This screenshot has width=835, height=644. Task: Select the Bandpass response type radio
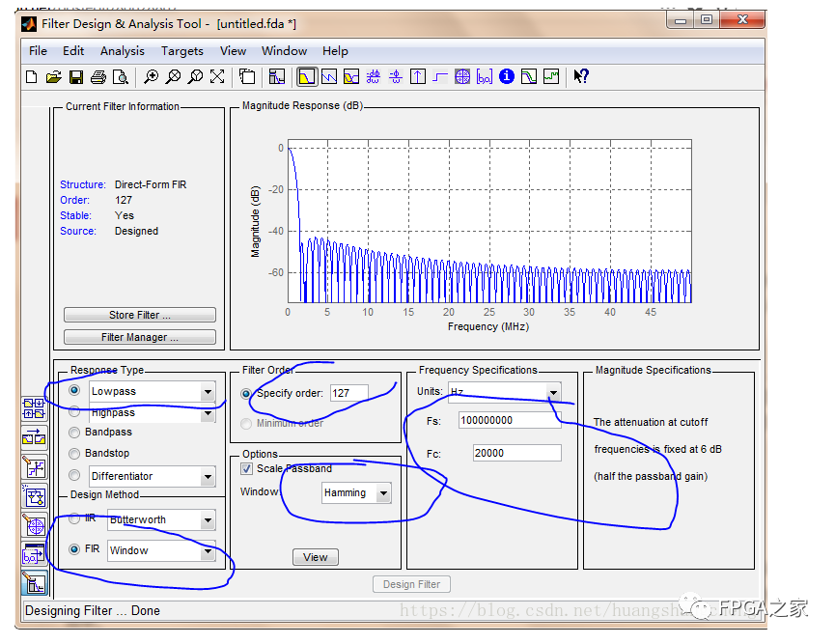pos(75,433)
